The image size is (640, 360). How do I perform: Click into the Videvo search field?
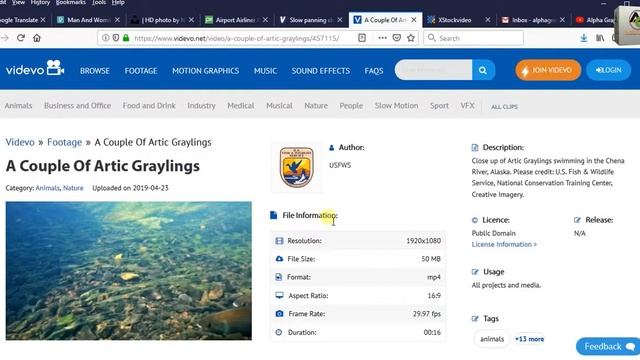pyautogui.click(x=433, y=70)
